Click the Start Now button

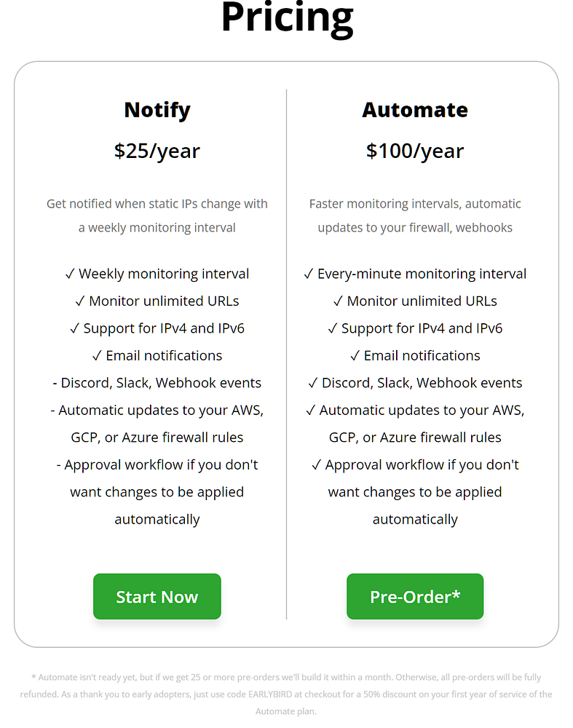[157, 596]
